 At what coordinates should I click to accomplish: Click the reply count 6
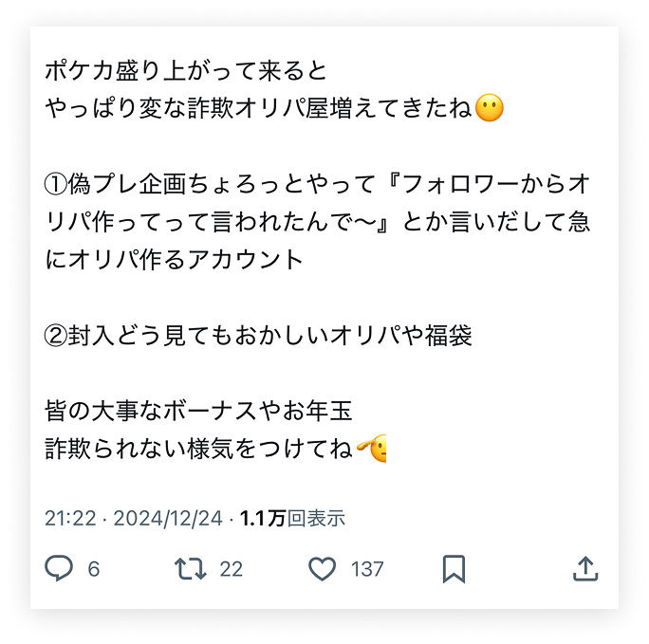pos(94,569)
